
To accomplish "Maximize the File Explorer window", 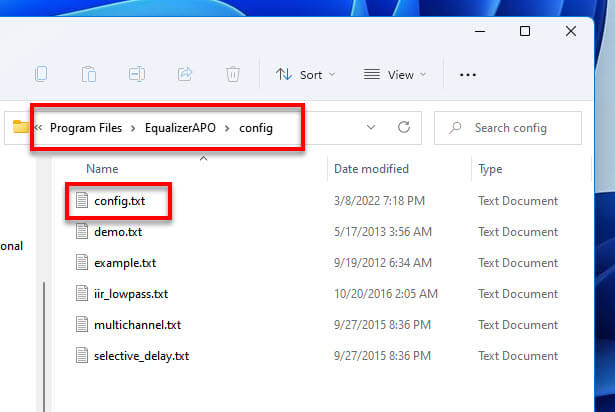I will coord(525,31).
